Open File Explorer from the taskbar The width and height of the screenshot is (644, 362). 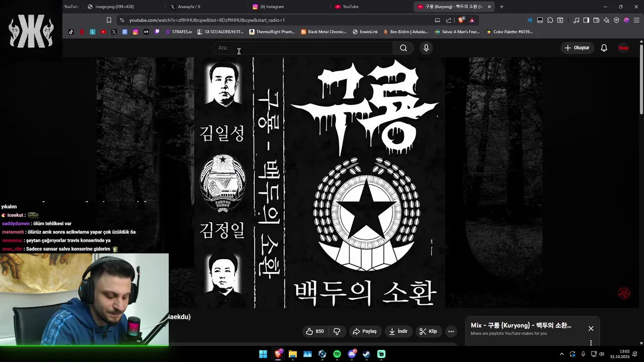(293, 354)
